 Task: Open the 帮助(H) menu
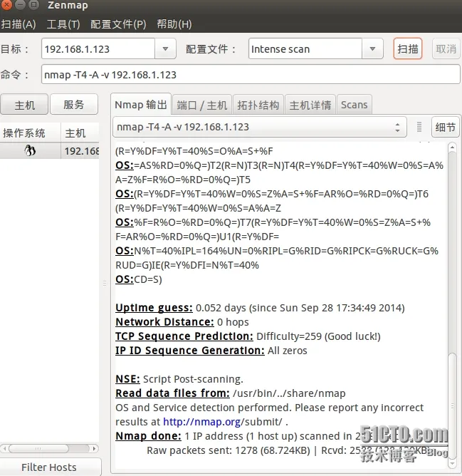[174, 24]
